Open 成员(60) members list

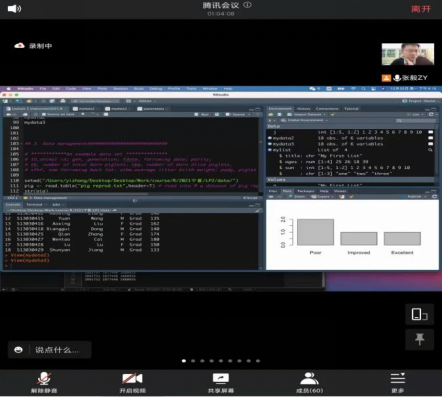pos(309,383)
